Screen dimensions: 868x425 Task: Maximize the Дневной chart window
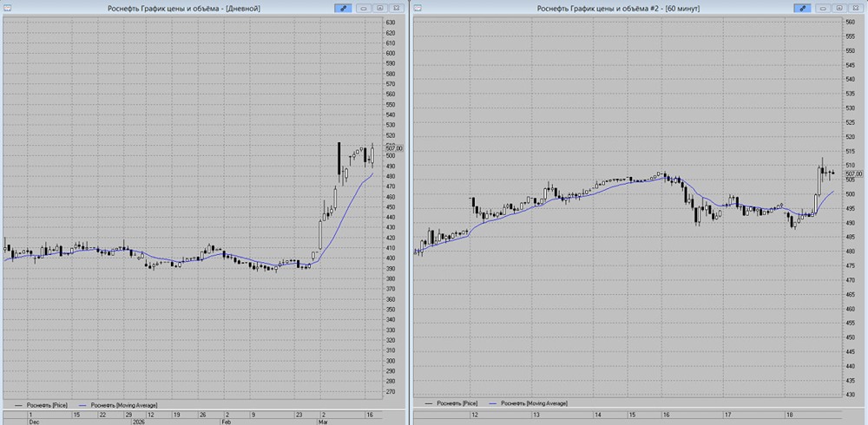click(380, 9)
